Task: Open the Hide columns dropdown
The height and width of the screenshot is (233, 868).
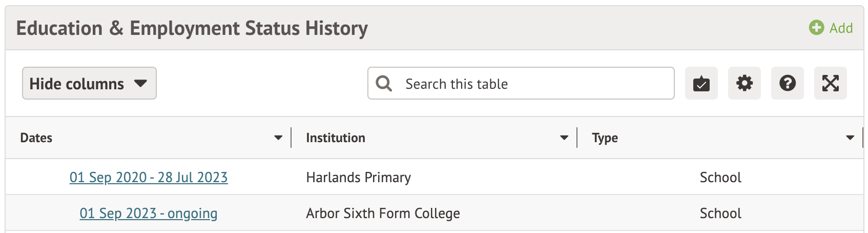Action: click(89, 83)
